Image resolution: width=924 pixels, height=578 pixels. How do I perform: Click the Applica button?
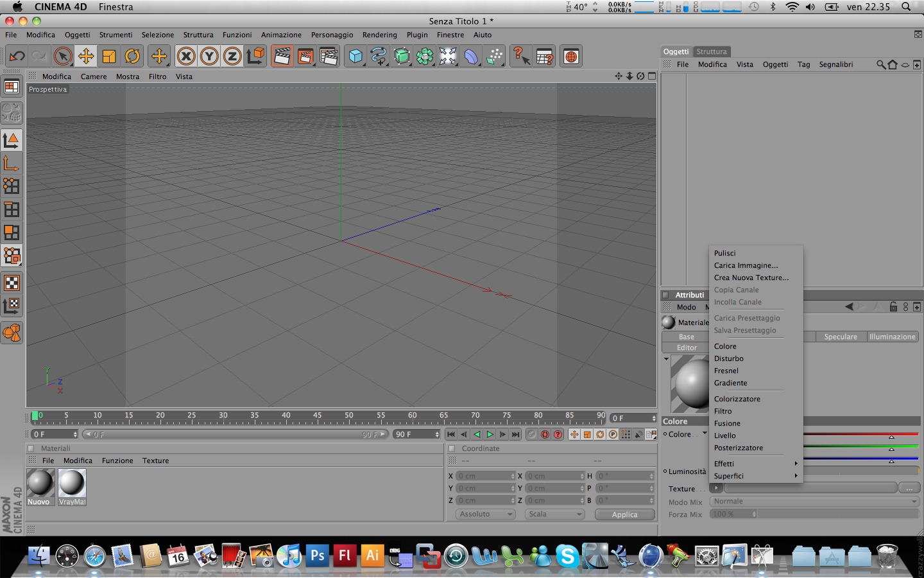click(624, 514)
